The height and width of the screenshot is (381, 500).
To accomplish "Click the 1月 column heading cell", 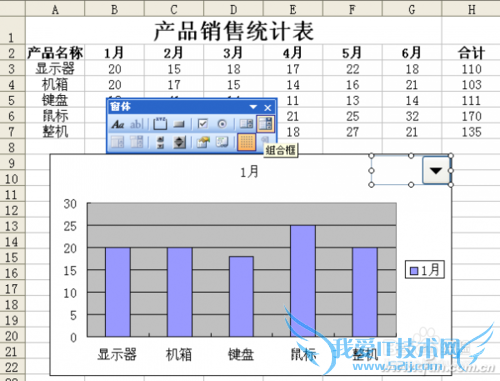I will pyautogui.click(x=114, y=53).
